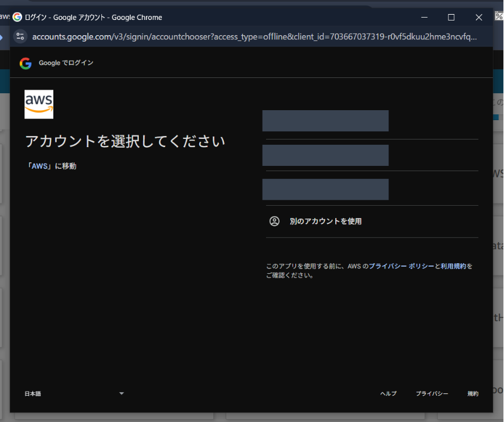Click the dropdown arrow of language selector
The height and width of the screenshot is (422, 504).
121,393
